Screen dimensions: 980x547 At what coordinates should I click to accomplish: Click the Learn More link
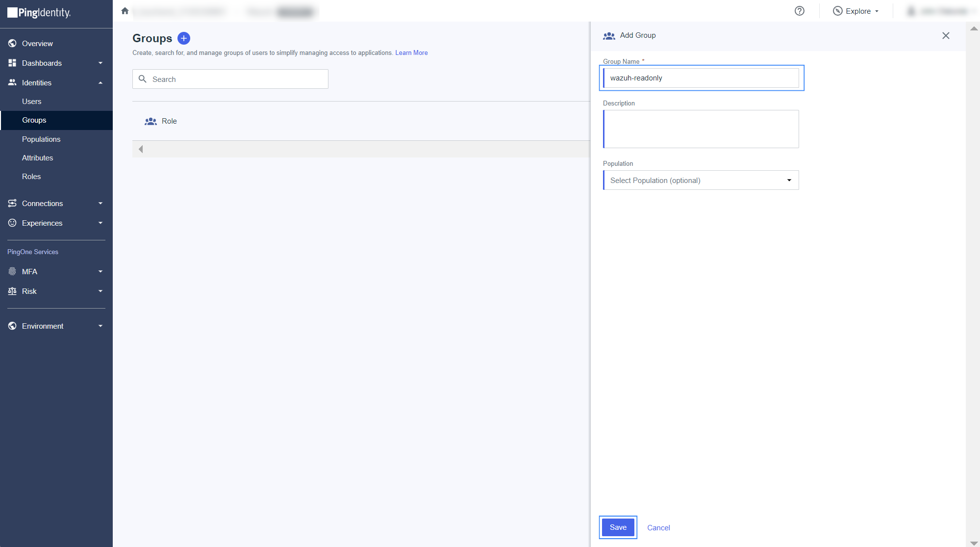pos(411,52)
